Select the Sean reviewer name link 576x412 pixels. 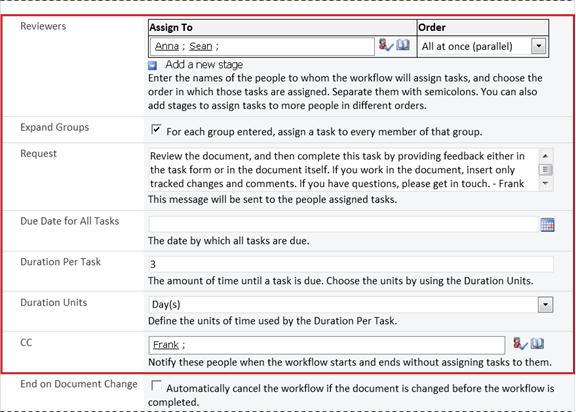click(x=201, y=46)
